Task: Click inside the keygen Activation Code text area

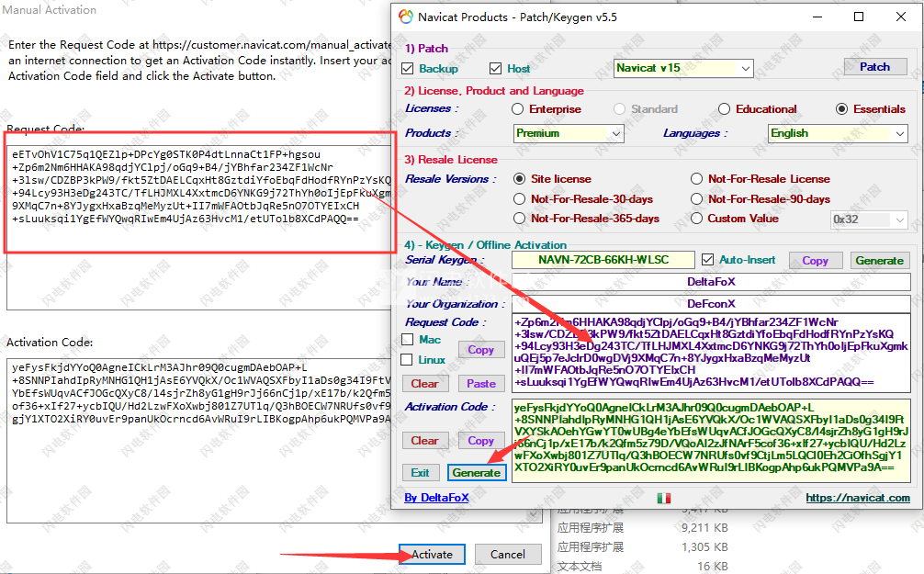Action: tap(709, 441)
